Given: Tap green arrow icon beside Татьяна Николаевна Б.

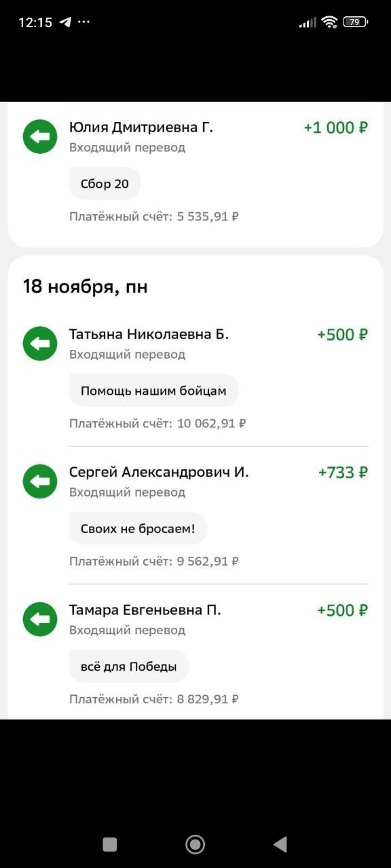Looking at the screenshot, I should (x=40, y=344).
